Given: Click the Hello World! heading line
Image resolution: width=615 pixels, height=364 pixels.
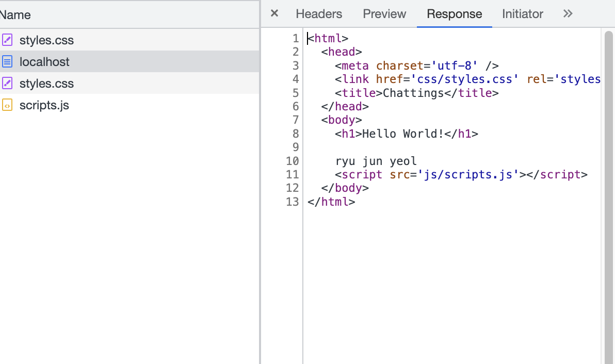Looking at the screenshot, I should click(x=407, y=134).
